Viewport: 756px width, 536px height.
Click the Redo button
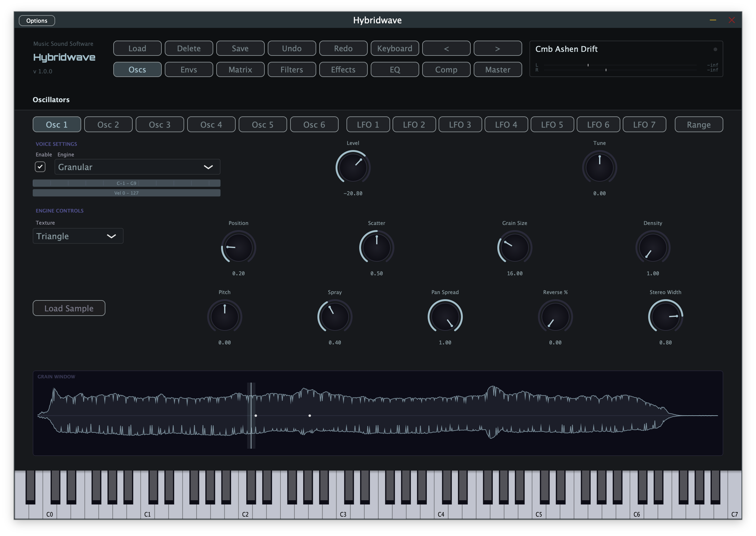pyautogui.click(x=343, y=48)
